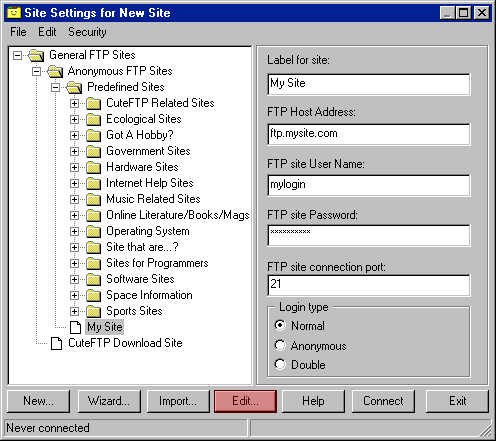Click the Music Related Sites folder icon
496x441 pixels.
pos(93,199)
